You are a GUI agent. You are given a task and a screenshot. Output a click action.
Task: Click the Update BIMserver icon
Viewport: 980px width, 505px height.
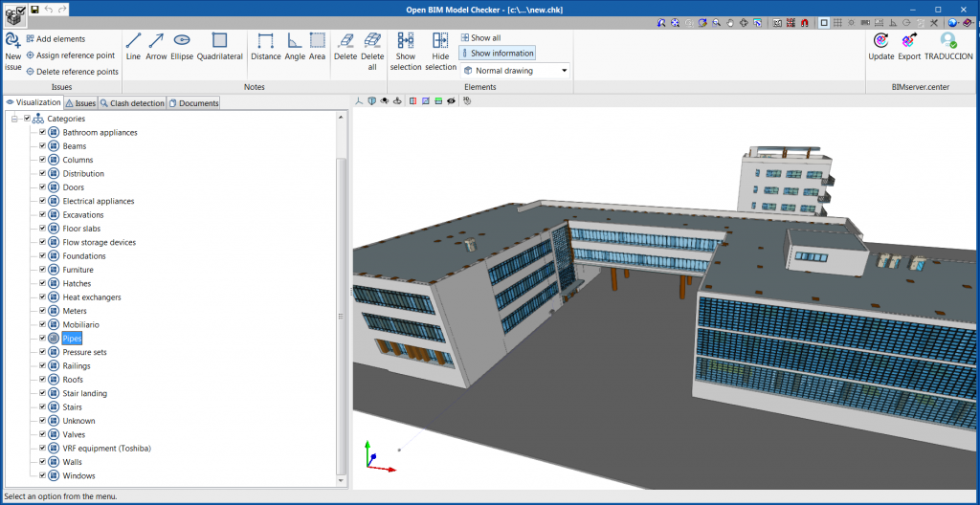pos(881,40)
